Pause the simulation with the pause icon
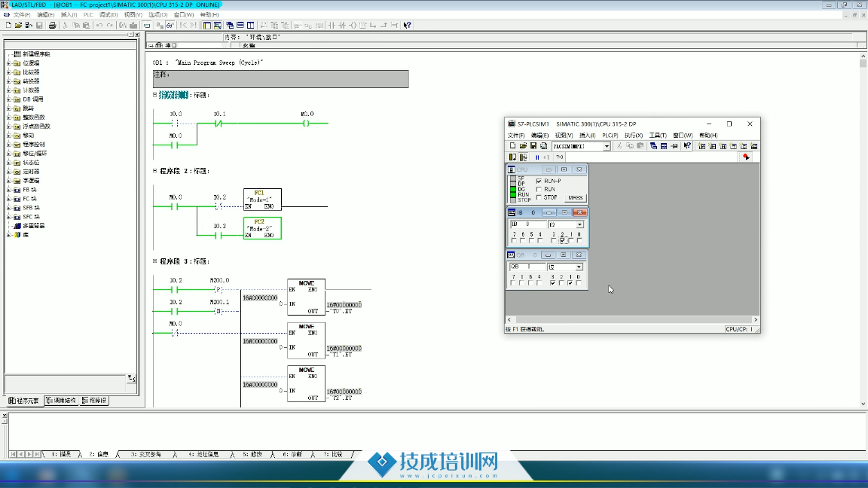Image resolution: width=868 pixels, height=488 pixels. [537, 157]
